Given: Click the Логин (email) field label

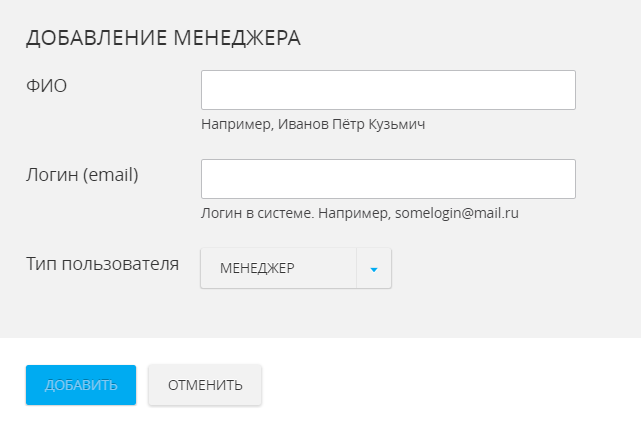Looking at the screenshot, I should 82,175.
